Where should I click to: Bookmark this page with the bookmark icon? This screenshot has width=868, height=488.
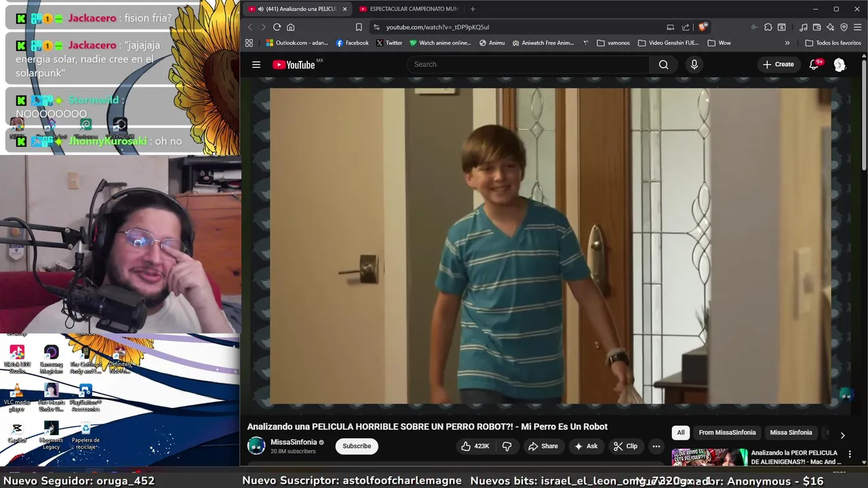click(x=359, y=27)
